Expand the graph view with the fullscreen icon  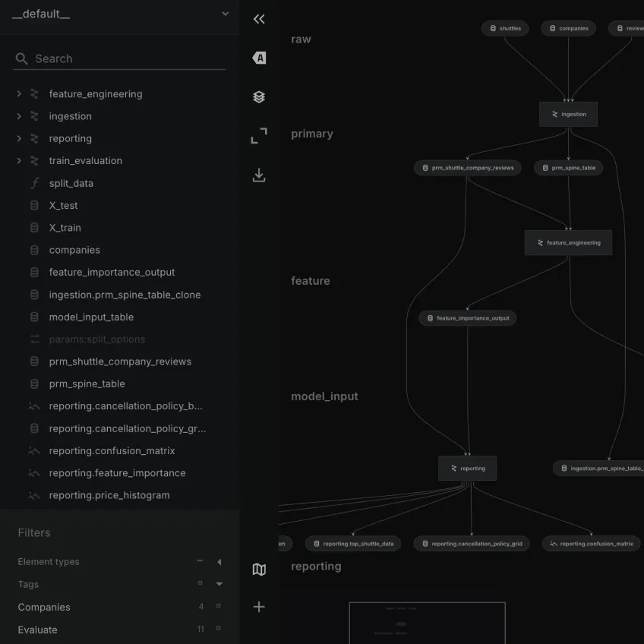[259, 135]
